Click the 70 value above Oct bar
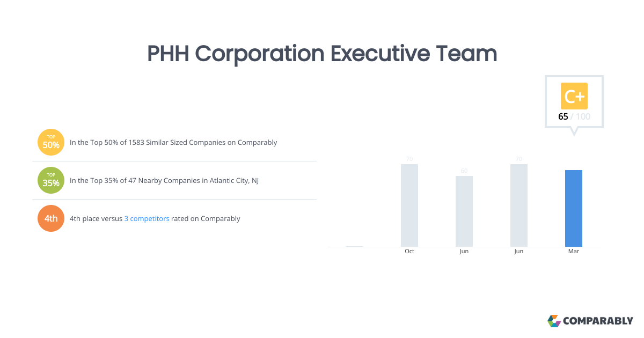Viewport: 644px width, 338px height. click(409, 159)
